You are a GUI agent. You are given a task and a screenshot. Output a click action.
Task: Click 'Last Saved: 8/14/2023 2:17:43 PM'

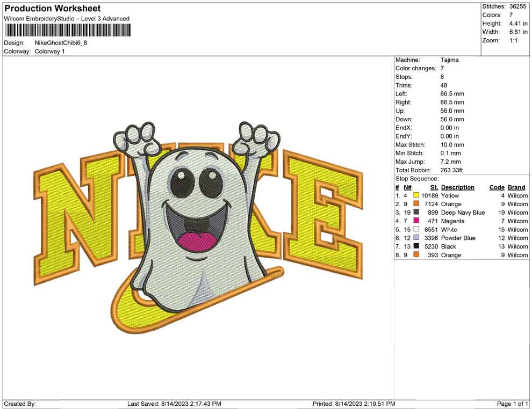click(174, 404)
